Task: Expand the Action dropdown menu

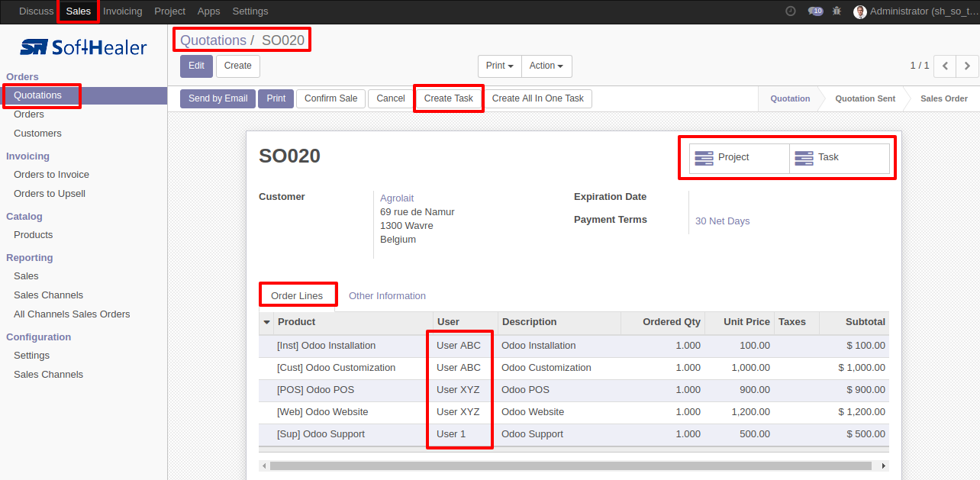Action: click(546, 66)
